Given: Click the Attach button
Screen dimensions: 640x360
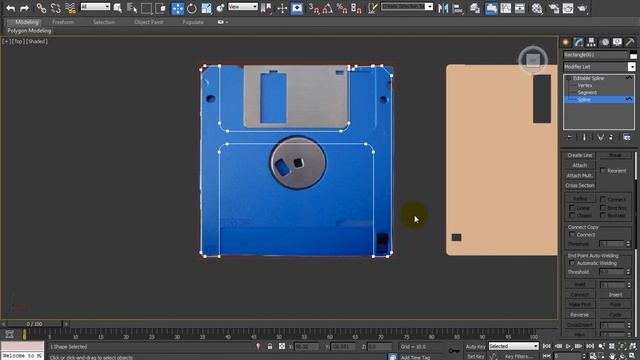Looking at the screenshot, I should (580, 165).
